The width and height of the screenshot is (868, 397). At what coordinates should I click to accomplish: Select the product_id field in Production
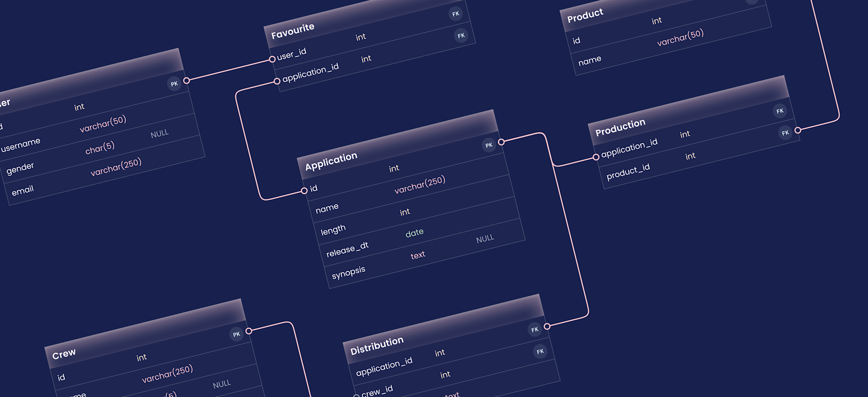628,171
